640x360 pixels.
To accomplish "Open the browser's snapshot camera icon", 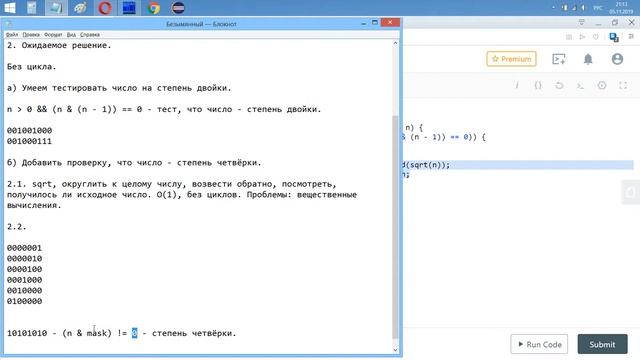I will click(x=569, y=37).
